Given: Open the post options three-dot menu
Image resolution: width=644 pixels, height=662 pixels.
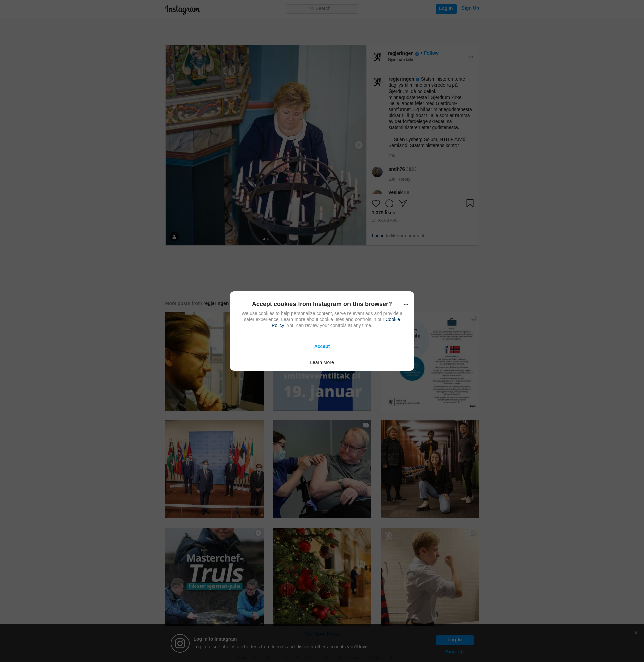Looking at the screenshot, I should [470, 57].
